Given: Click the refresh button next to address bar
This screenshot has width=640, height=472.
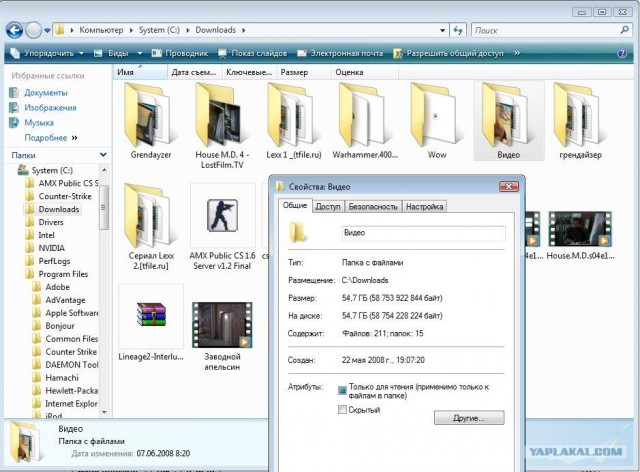Looking at the screenshot, I should point(458,30).
